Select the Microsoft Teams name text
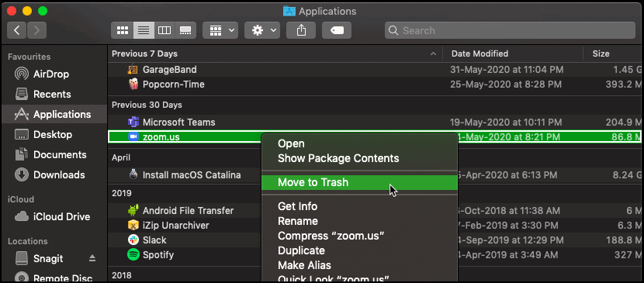 tap(178, 123)
